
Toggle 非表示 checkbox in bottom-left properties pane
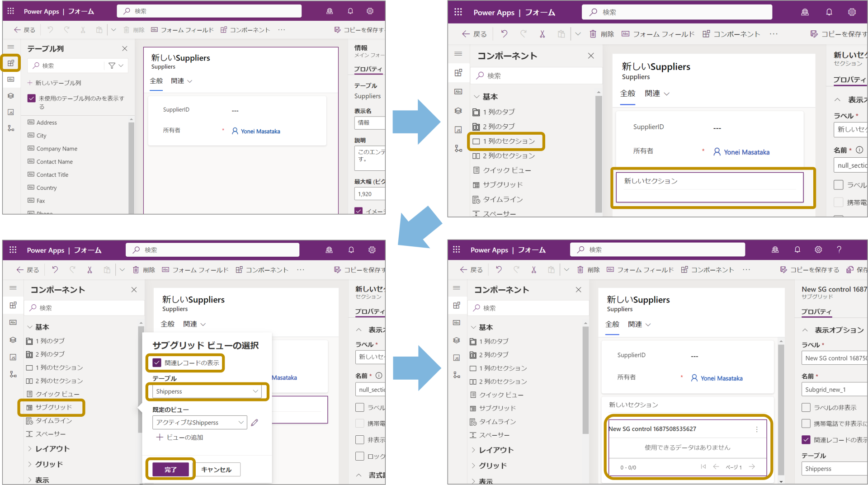point(360,440)
